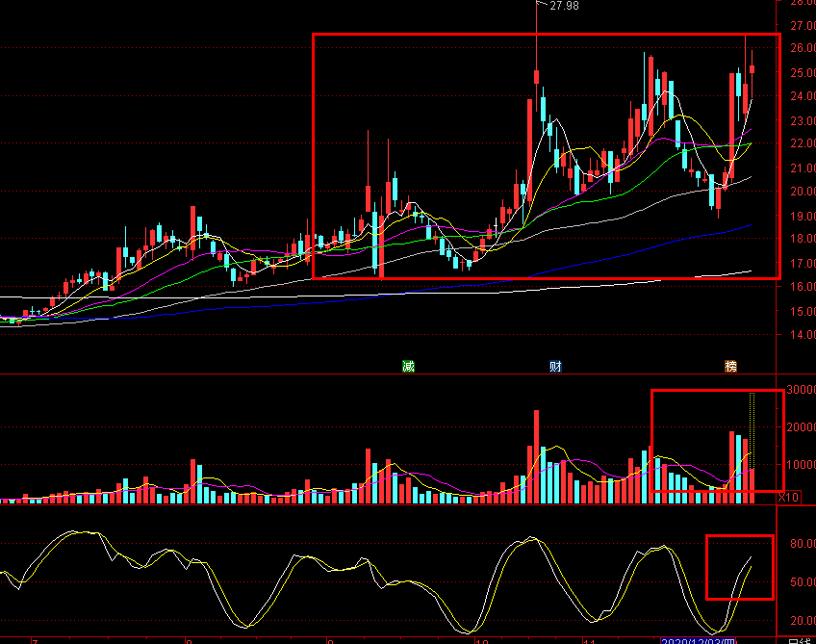Screen dimensions: 816x644
Task: Click the latest candlestick on the chart
Action: [752, 68]
